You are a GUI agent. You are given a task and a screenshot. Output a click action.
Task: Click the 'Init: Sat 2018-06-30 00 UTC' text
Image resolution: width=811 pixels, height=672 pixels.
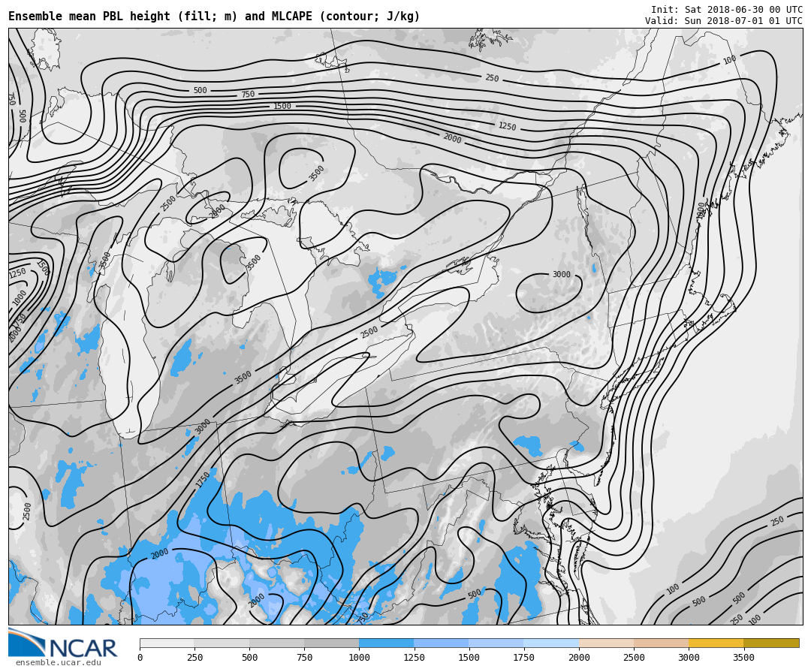pyautogui.click(x=727, y=9)
